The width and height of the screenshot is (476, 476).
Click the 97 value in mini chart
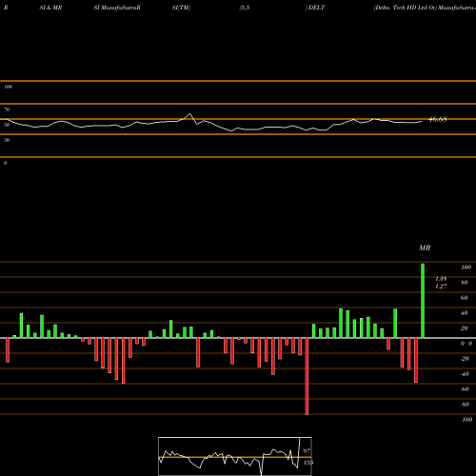coord(307,451)
